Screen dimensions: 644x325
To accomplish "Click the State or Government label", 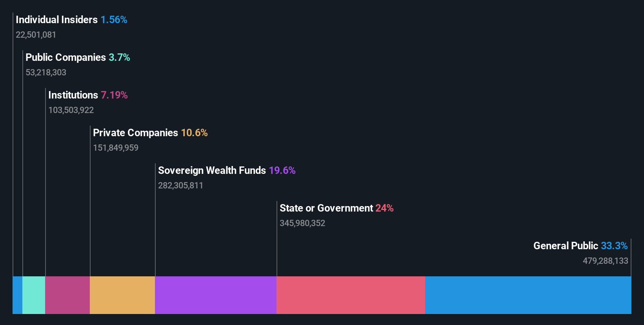I will [x=326, y=208].
